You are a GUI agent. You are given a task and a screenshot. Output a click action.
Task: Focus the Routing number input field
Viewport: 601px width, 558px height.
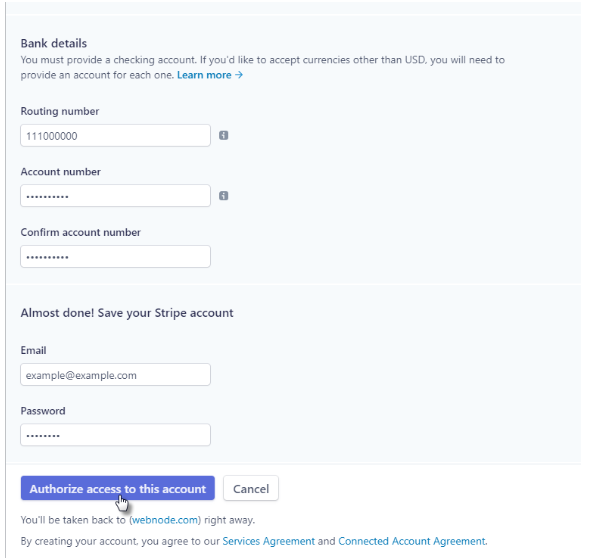click(115, 136)
